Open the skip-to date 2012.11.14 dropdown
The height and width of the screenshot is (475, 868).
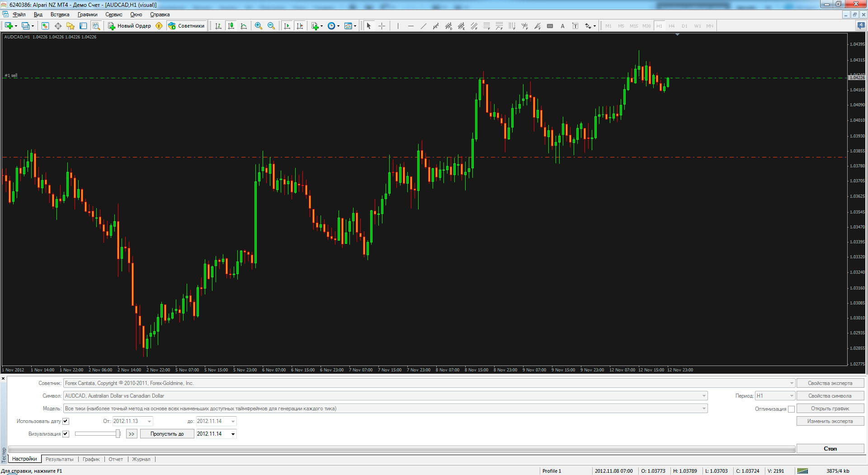(233, 434)
